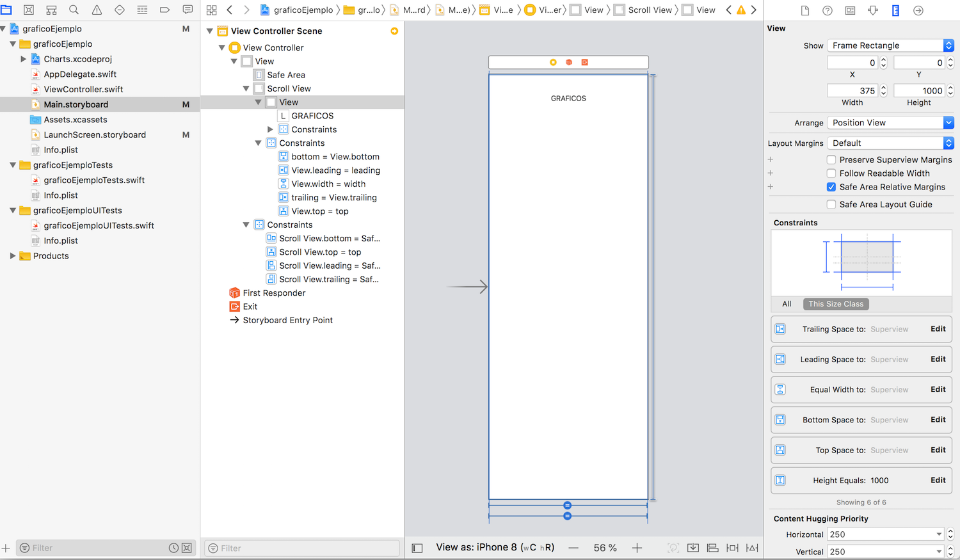Toggle document outline visibility button
The height and width of the screenshot is (560, 960).
click(x=417, y=548)
